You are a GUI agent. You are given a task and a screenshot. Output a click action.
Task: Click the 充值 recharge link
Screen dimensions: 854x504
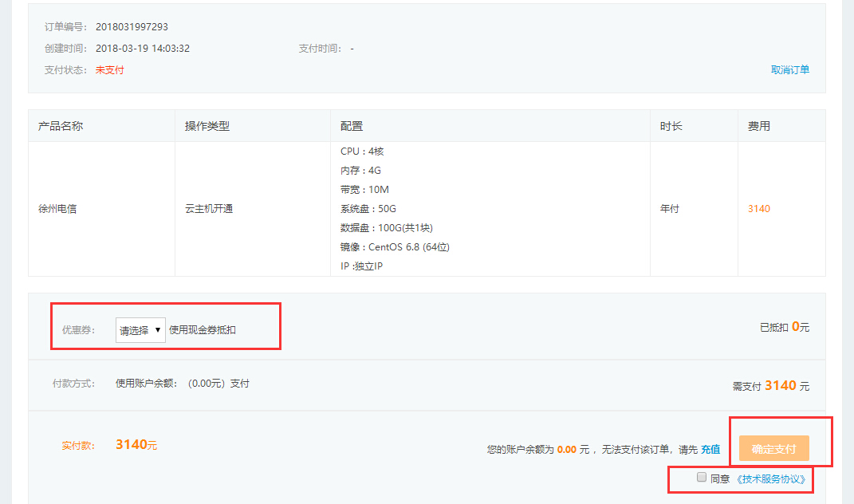(710, 450)
